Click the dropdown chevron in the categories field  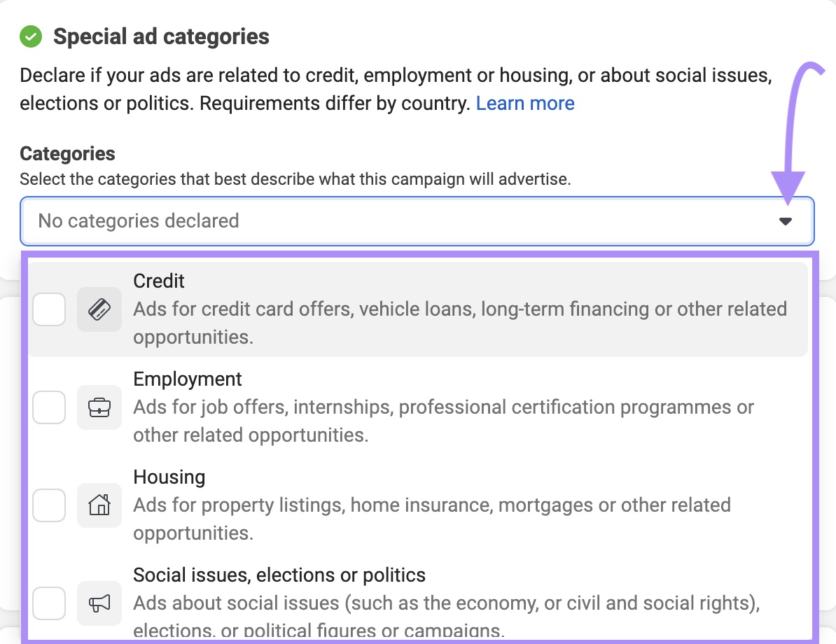[x=786, y=220]
